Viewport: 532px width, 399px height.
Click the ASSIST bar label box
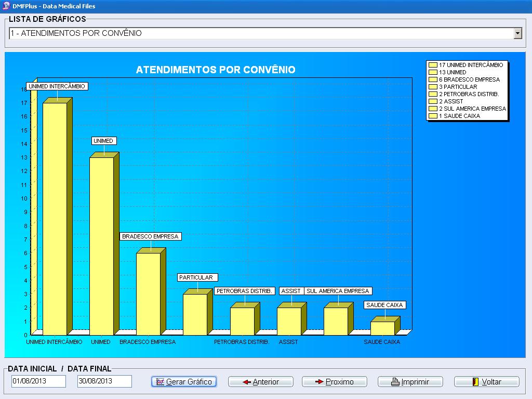click(x=291, y=291)
